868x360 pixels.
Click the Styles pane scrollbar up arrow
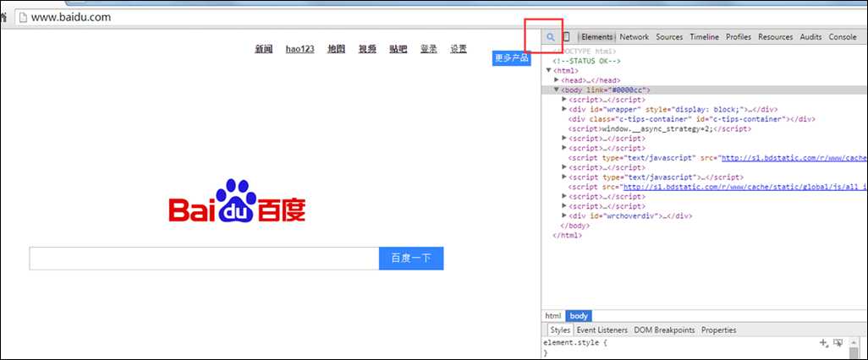(853, 343)
